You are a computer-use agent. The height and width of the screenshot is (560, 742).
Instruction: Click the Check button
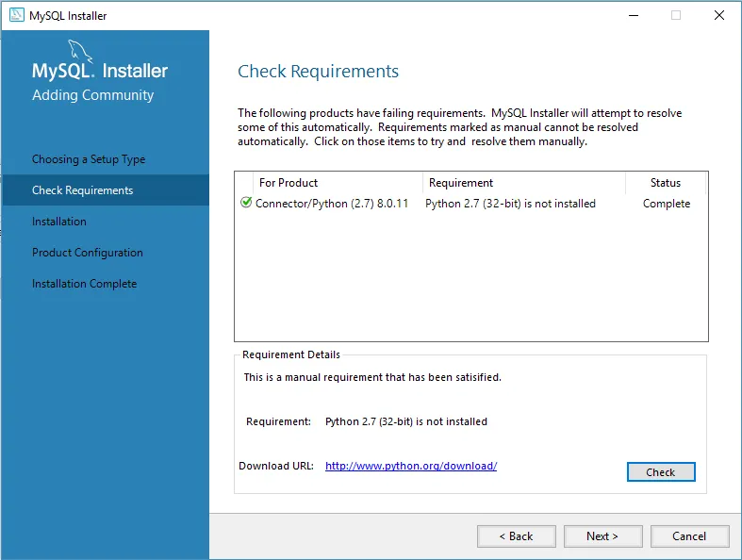[x=661, y=472]
